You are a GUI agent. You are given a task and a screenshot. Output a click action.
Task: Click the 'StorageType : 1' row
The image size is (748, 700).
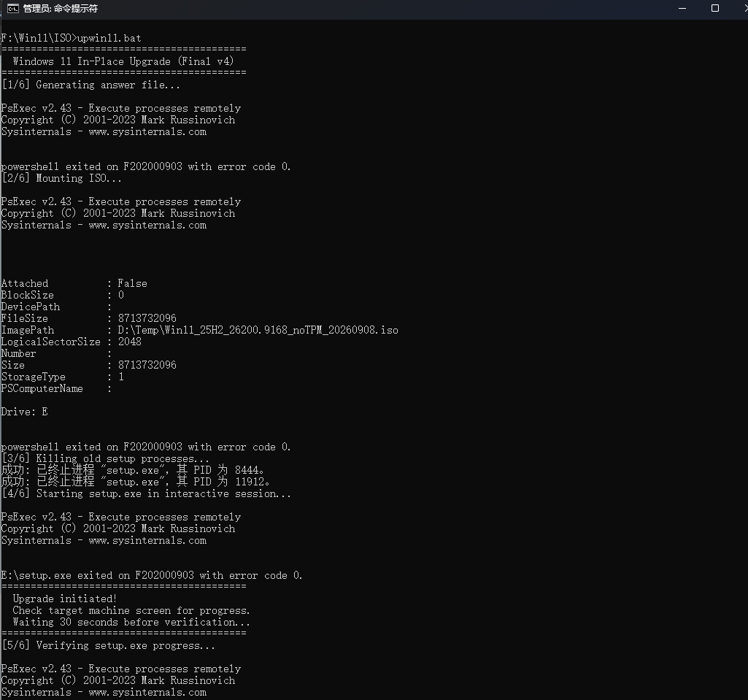coord(63,377)
